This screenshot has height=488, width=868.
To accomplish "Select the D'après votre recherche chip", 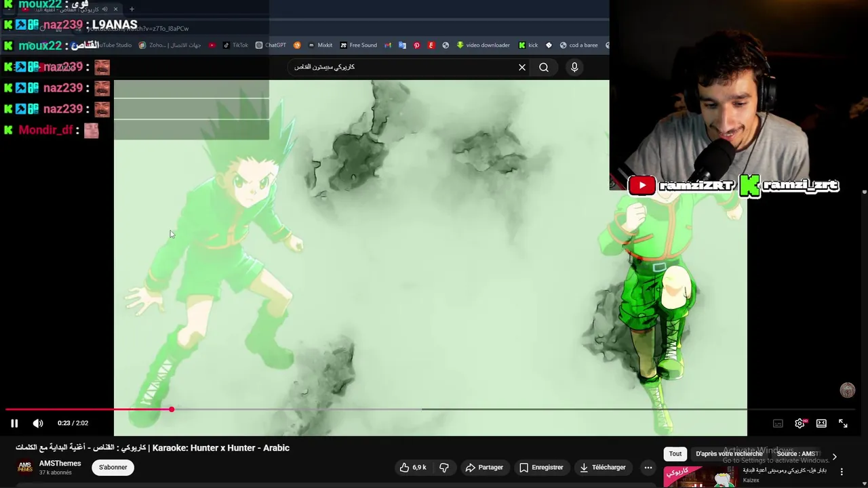I will [x=729, y=454].
